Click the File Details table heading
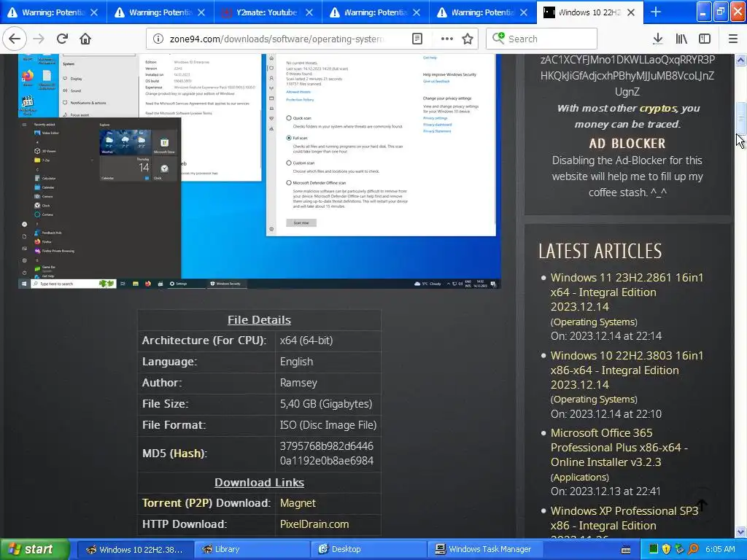747x560 pixels. click(259, 320)
